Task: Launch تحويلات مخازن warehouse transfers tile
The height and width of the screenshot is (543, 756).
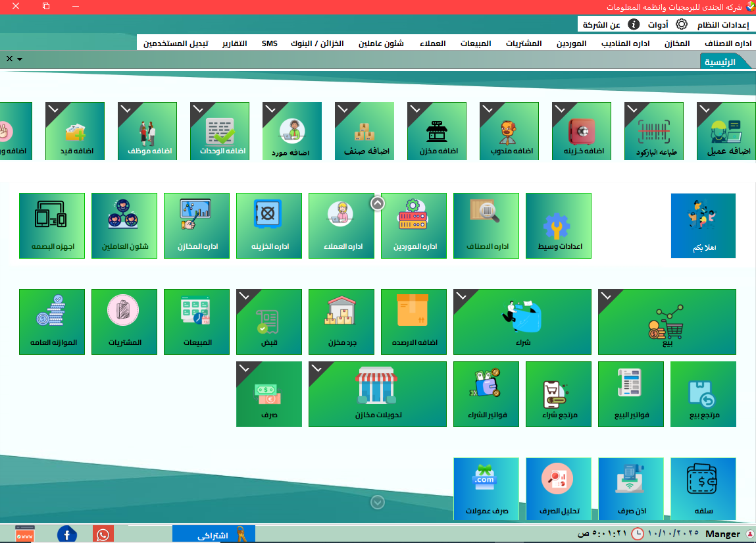Action: [x=377, y=394]
